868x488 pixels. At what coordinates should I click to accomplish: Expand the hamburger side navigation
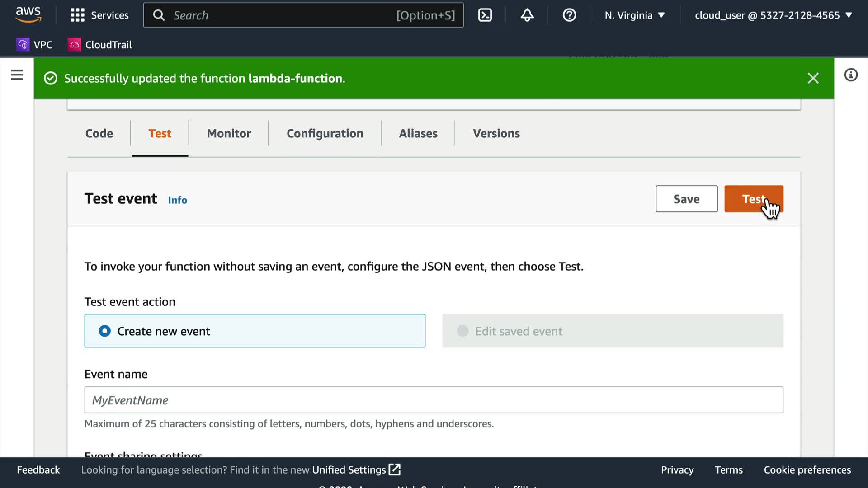click(17, 75)
